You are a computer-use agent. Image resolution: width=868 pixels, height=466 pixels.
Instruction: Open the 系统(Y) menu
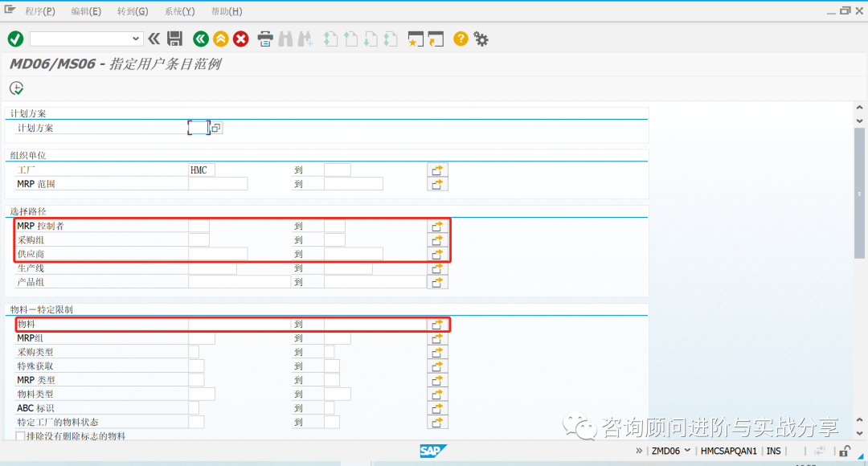179,10
